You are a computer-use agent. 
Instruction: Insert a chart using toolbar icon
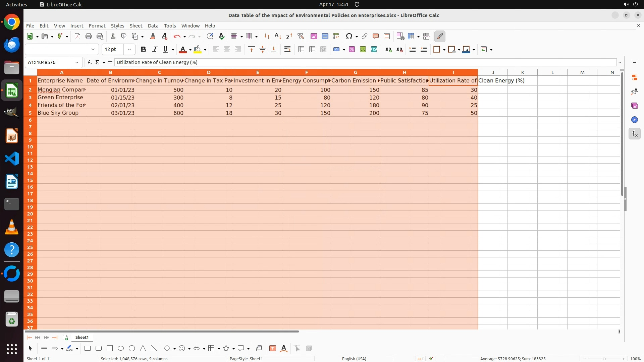[x=325, y=36]
